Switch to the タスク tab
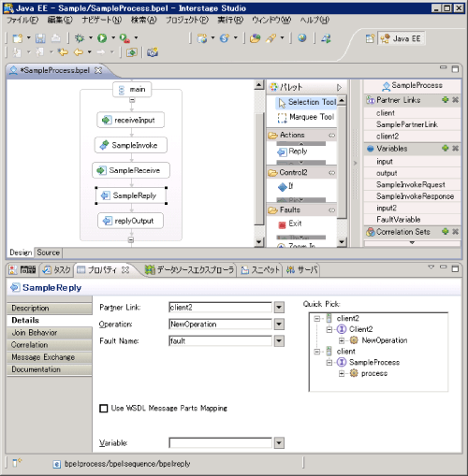This screenshot has height=476, width=468. coord(57,270)
